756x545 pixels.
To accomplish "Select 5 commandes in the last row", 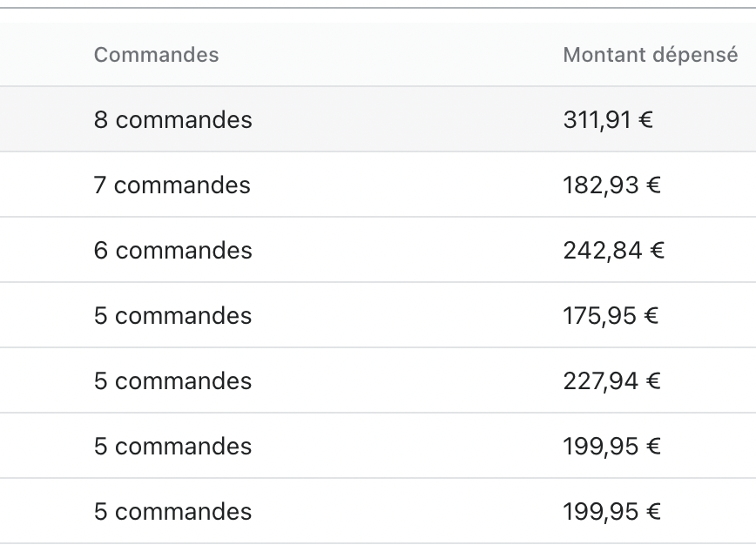I will tap(172, 511).
